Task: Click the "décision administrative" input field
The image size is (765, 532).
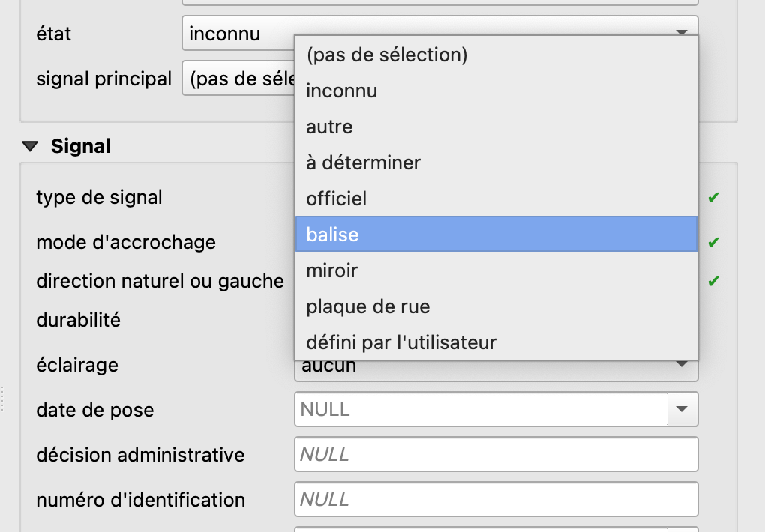Action: click(496, 454)
